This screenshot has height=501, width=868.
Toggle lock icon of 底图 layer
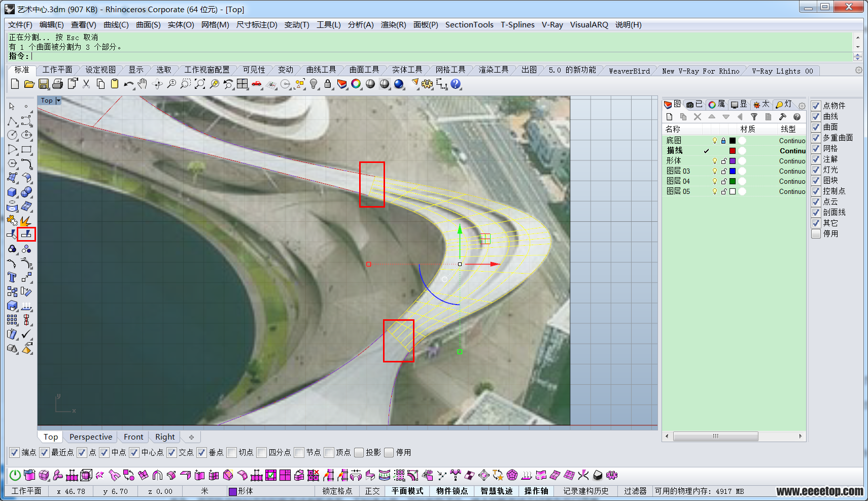[x=724, y=141]
